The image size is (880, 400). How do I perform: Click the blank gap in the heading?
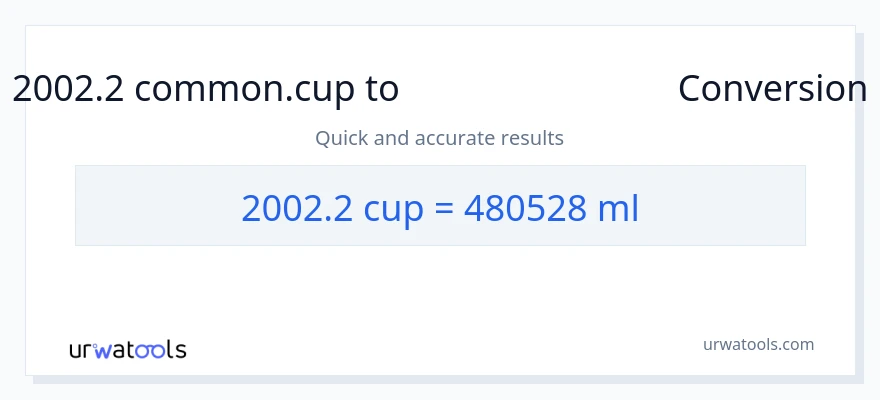538,89
